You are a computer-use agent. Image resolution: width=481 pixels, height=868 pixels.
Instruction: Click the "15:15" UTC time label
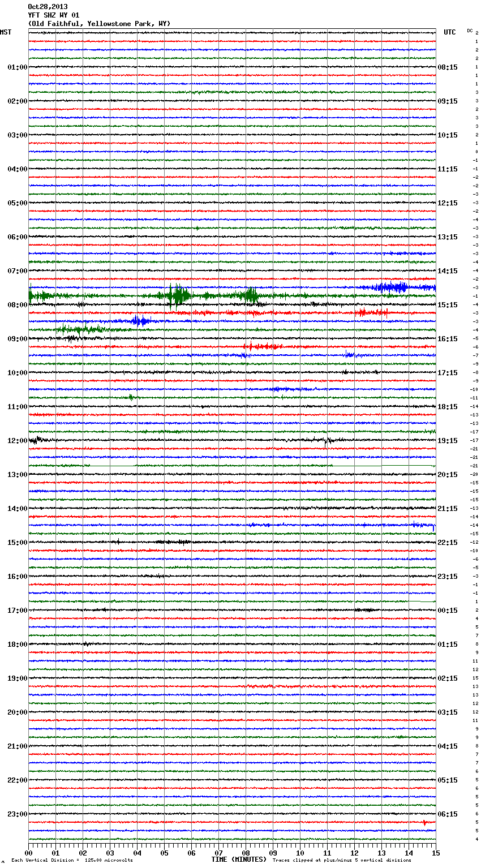click(x=448, y=305)
